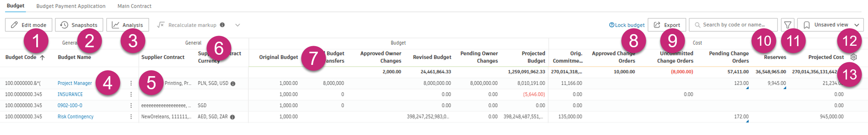Focus the Search by code or name field

pos(733,25)
